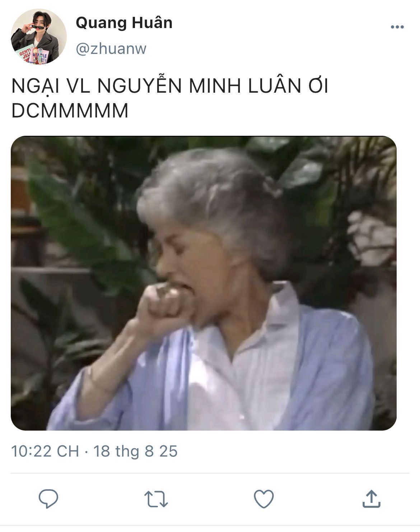The image size is (420, 532).
Task: Visit the @zhuanw handle
Action: (x=111, y=48)
